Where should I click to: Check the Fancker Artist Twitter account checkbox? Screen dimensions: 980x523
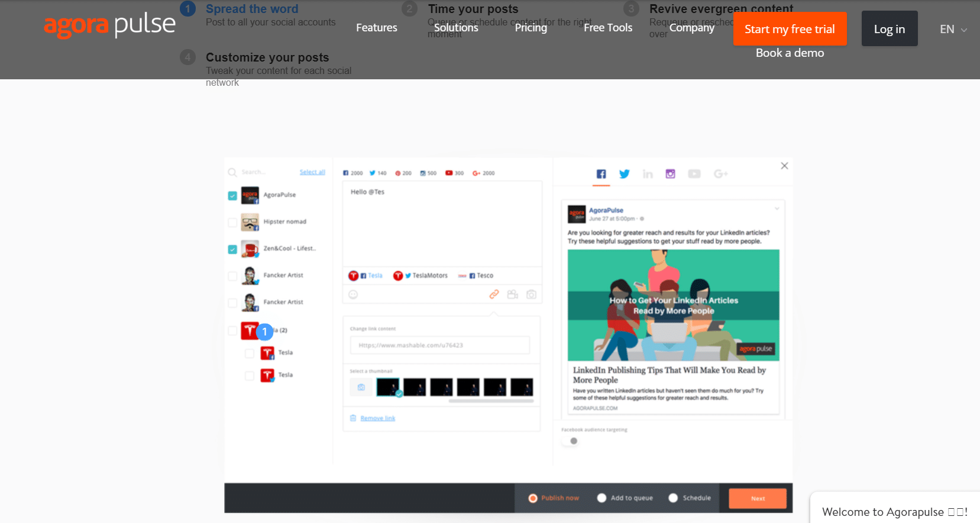pyautogui.click(x=232, y=276)
